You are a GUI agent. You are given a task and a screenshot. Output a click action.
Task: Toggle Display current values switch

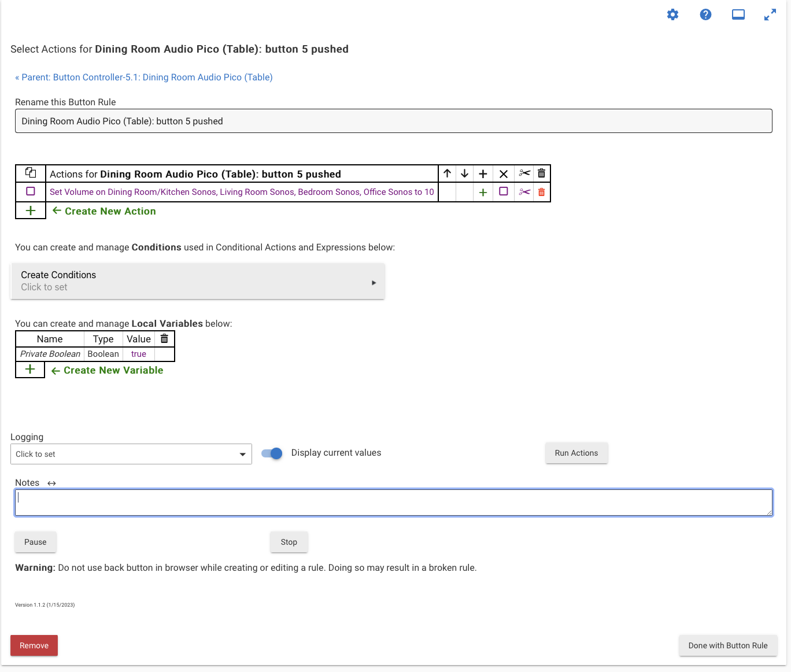click(272, 453)
